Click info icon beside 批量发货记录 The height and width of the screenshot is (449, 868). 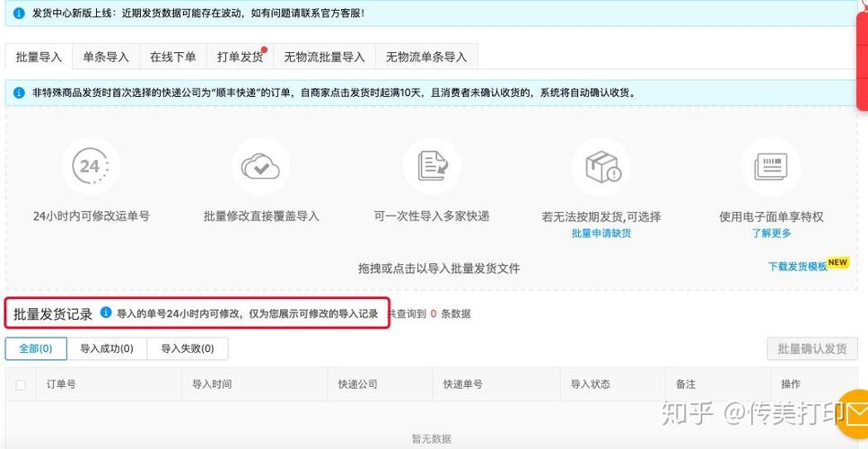tap(106, 313)
